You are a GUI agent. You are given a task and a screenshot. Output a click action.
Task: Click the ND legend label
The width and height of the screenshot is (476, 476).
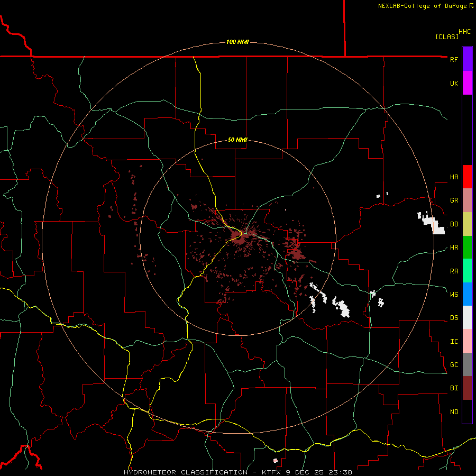pyautogui.click(x=454, y=411)
